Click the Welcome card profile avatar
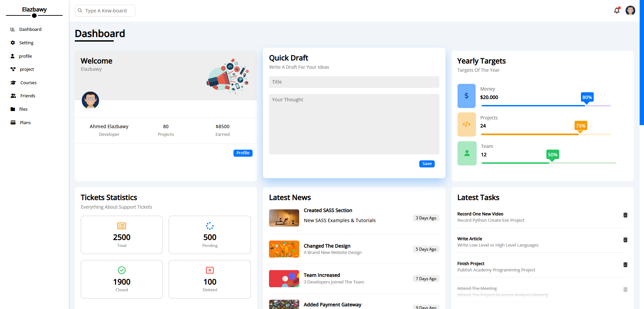Screen dimensions: 644x309 point(90,100)
